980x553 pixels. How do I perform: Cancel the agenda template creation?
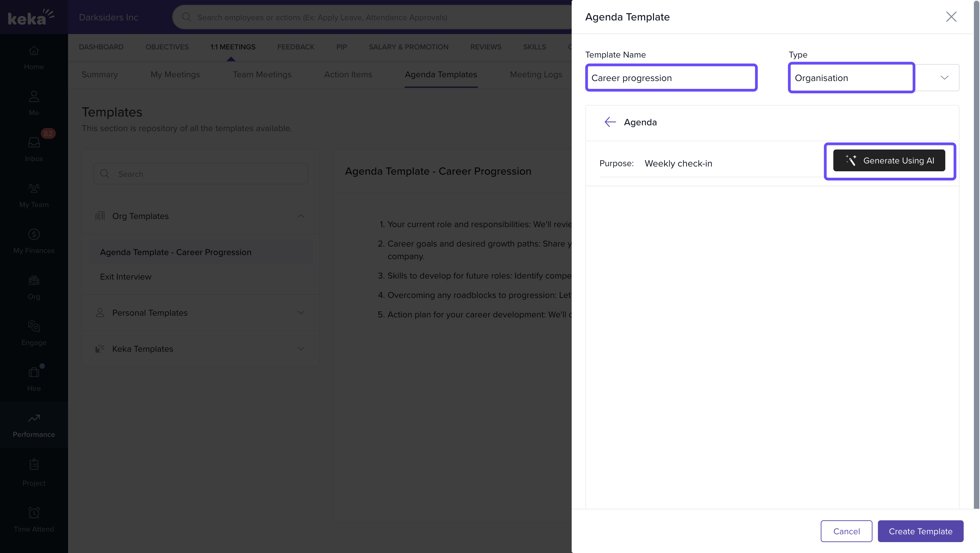(x=846, y=531)
